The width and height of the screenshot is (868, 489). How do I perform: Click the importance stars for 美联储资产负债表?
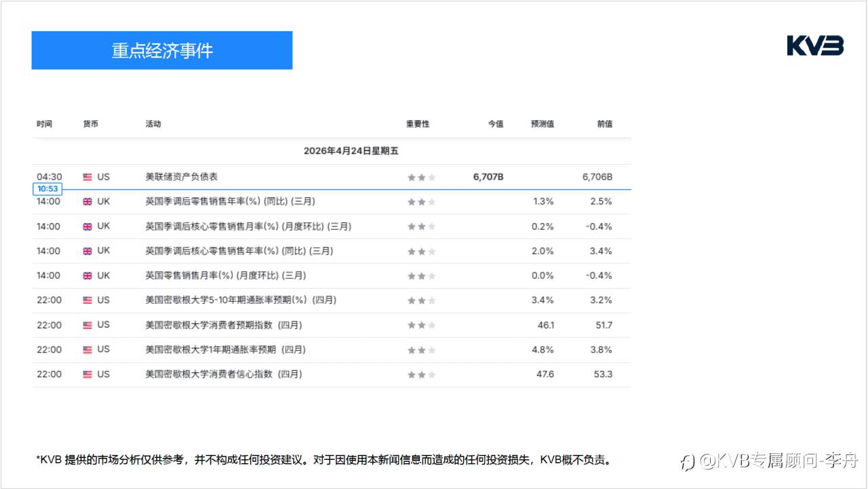[420, 176]
